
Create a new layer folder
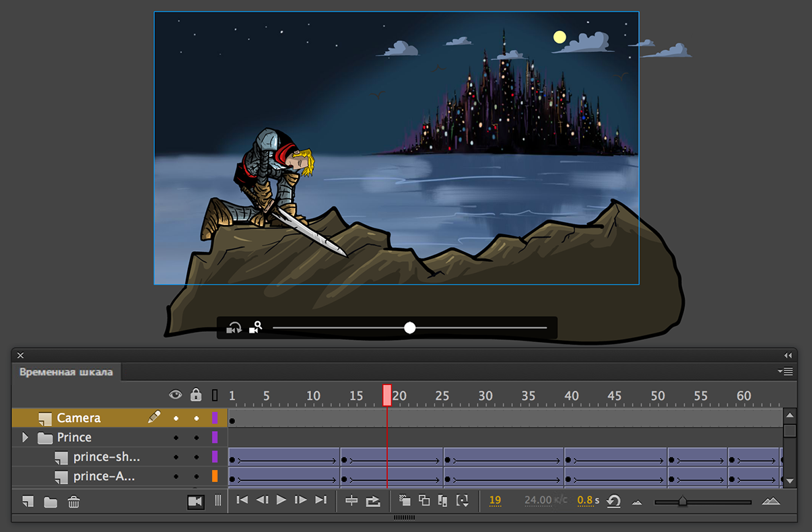point(50,502)
